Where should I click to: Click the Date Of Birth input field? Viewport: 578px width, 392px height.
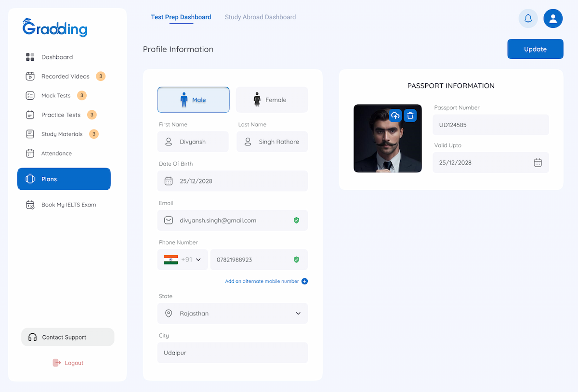233,181
